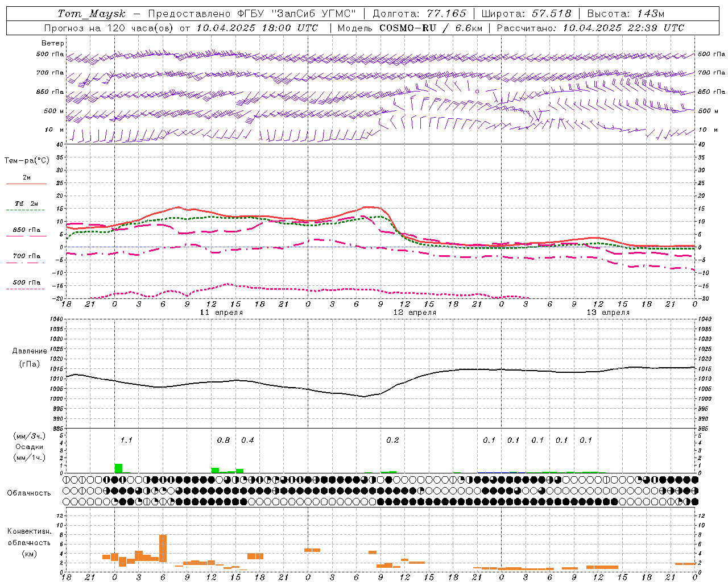Click the green dashed line sample under 'Td 2м'
Viewport: 728px width, 582px height.
tap(25, 210)
